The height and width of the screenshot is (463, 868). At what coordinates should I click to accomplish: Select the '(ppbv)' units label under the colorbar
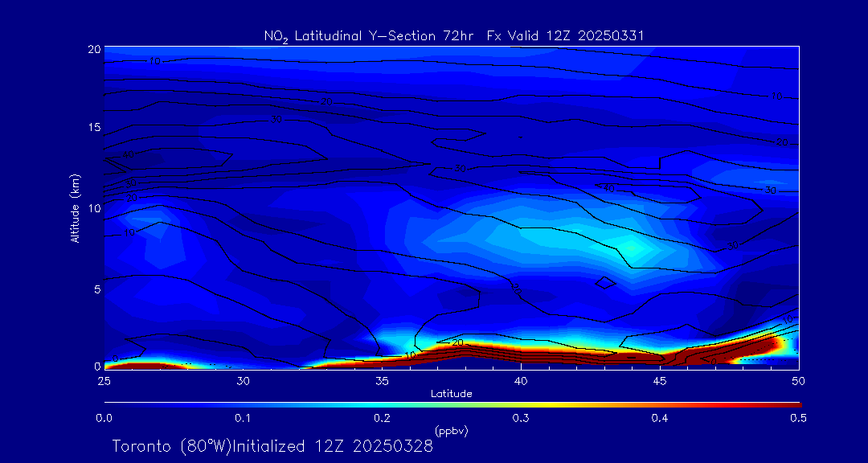(452, 431)
